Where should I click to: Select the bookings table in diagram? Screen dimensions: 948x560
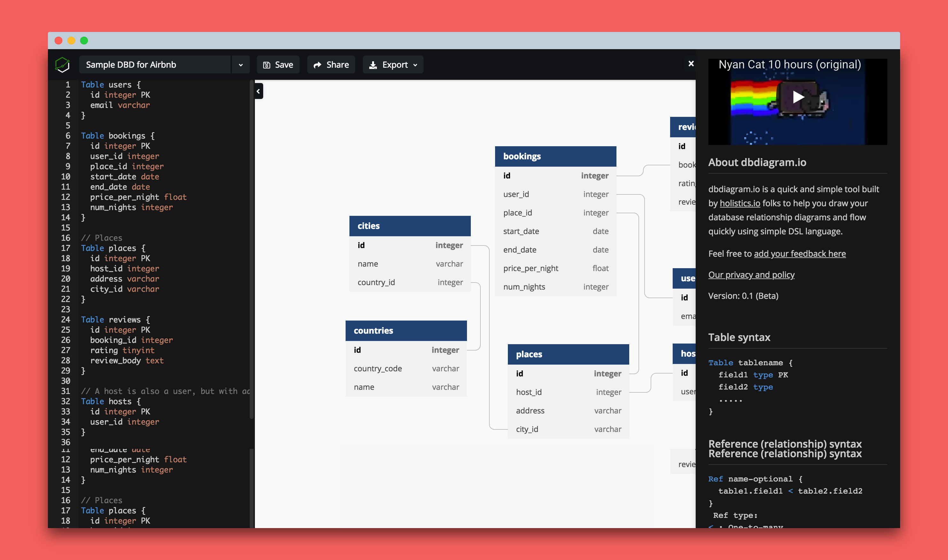point(556,155)
